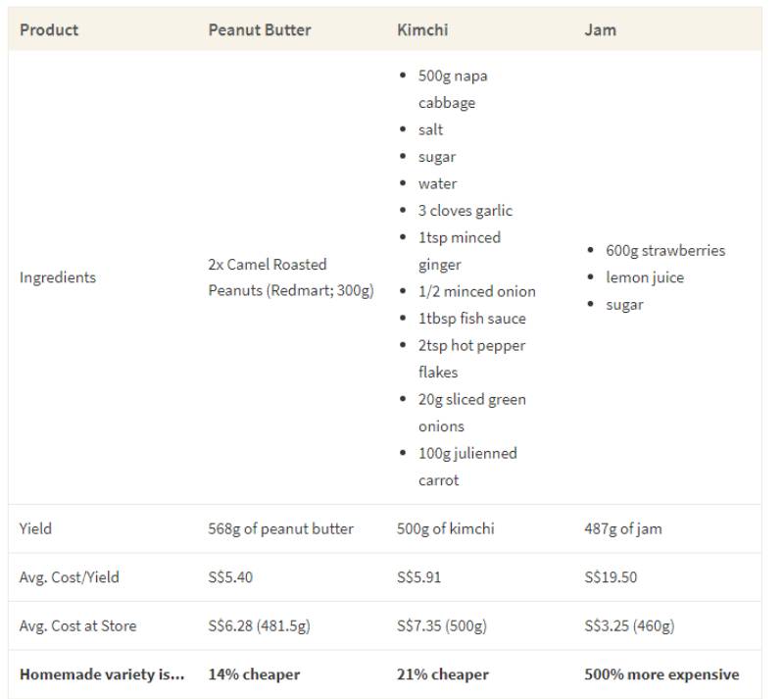Click the S$3.25 (460g) store cost cell
The height and width of the screenshot is (699, 784).
click(x=628, y=625)
